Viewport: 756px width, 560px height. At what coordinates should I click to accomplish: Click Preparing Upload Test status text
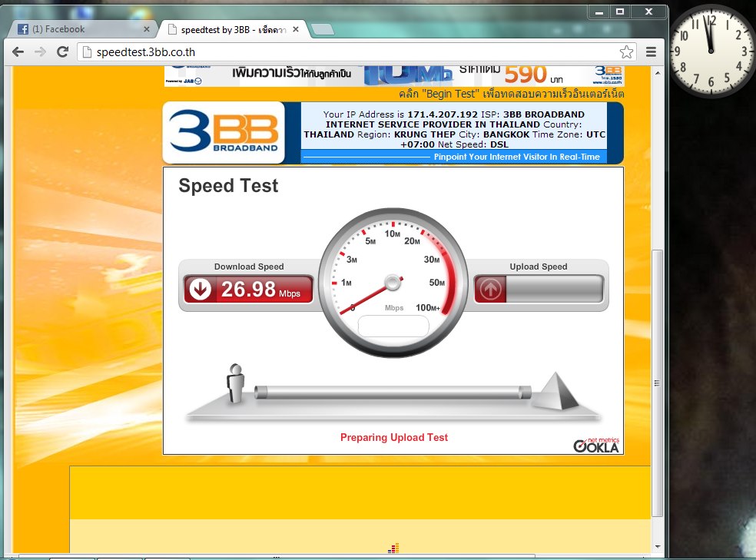click(x=394, y=437)
